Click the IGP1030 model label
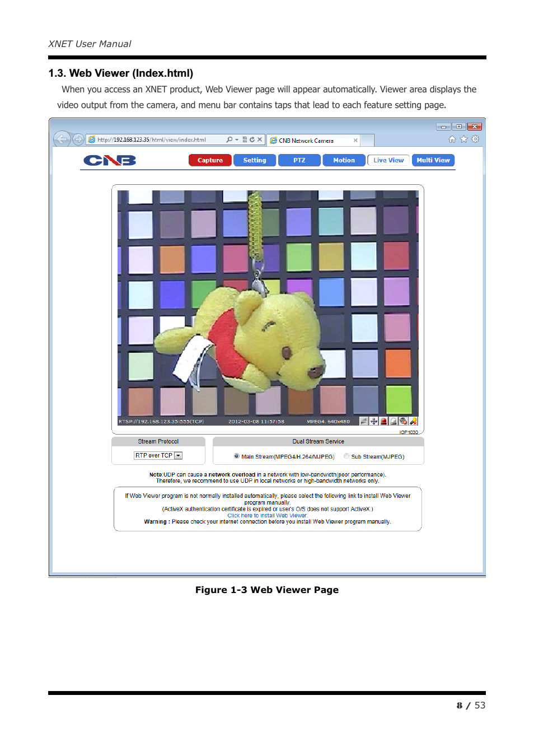Screen dimensions: 534x756 [x=409, y=432]
